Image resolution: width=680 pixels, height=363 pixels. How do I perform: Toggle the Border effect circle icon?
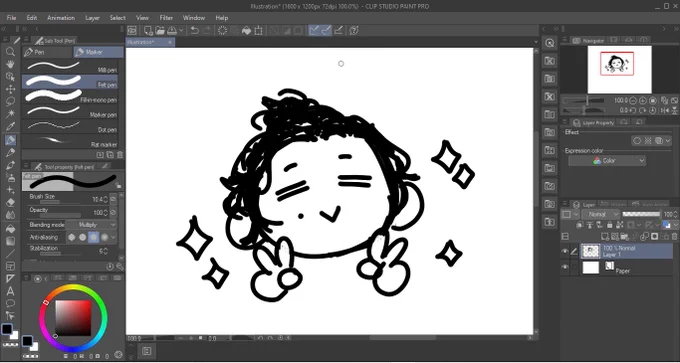(x=637, y=141)
